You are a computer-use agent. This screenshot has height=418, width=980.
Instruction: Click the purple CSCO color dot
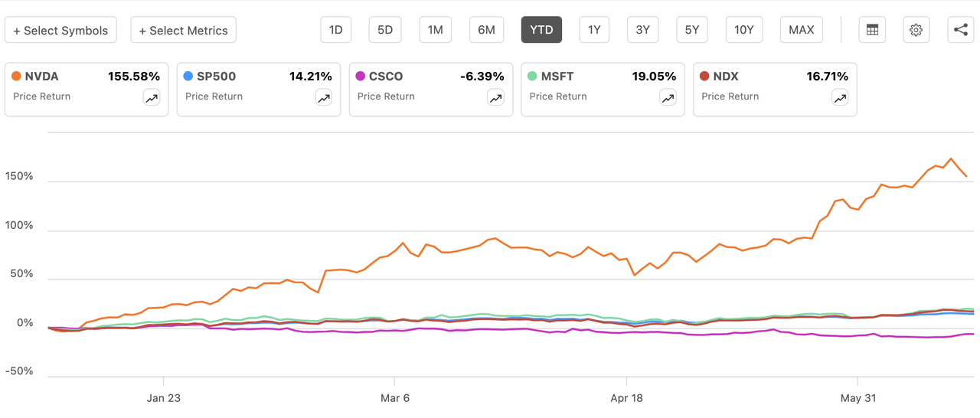(x=361, y=77)
